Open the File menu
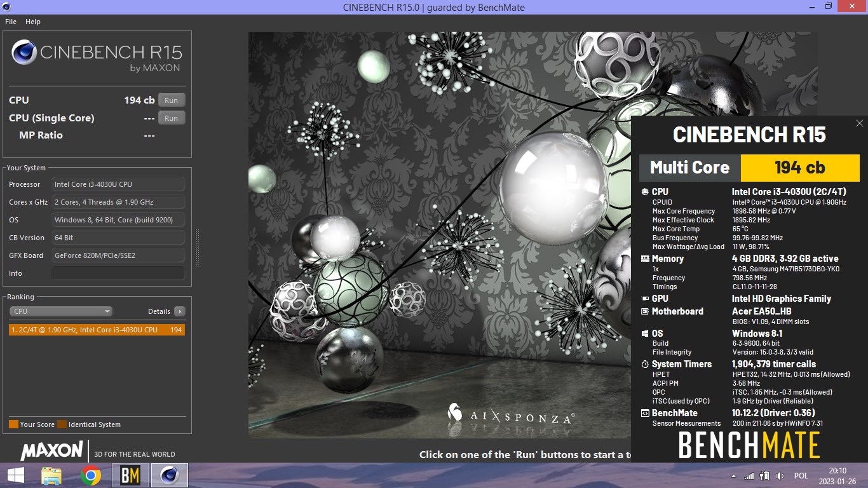Viewport: 868px width, 488px height. coord(11,22)
